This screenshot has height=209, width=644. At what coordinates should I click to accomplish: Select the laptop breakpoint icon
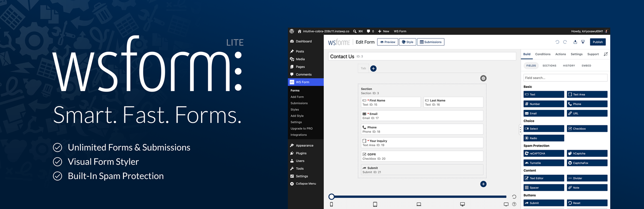coord(419,204)
